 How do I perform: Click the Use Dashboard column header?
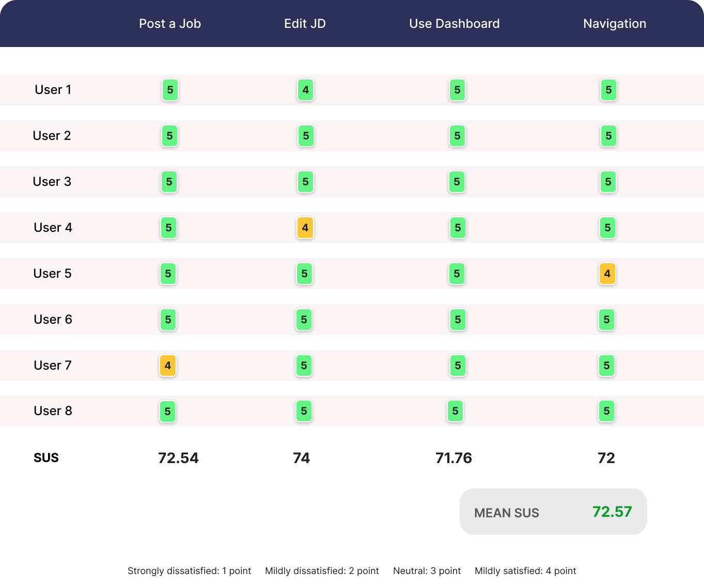(x=455, y=24)
